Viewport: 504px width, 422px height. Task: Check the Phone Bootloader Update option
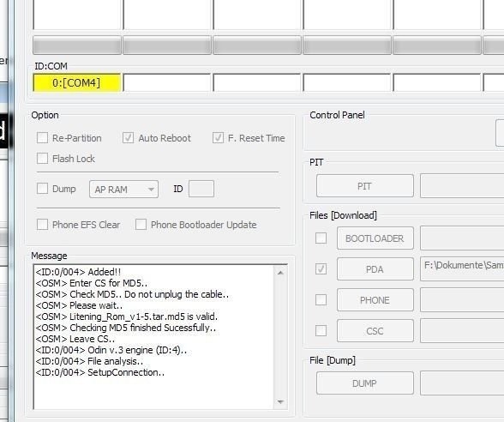(x=141, y=225)
